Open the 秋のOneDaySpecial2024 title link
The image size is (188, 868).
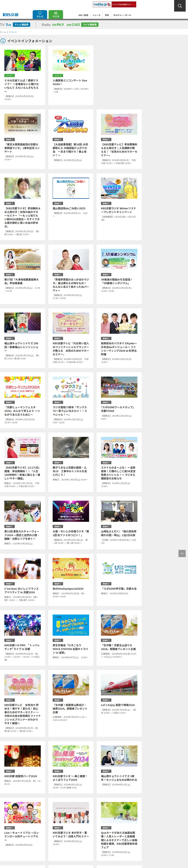click(68, 589)
